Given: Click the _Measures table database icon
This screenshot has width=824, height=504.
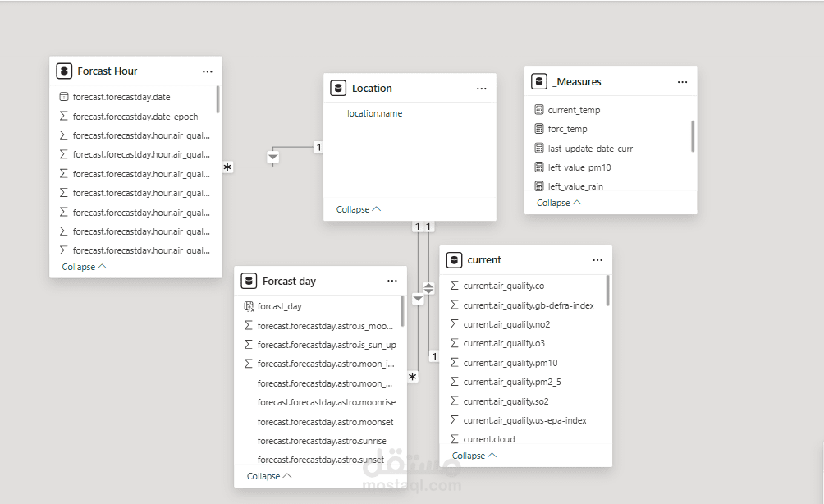Looking at the screenshot, I should click(539, 81).
